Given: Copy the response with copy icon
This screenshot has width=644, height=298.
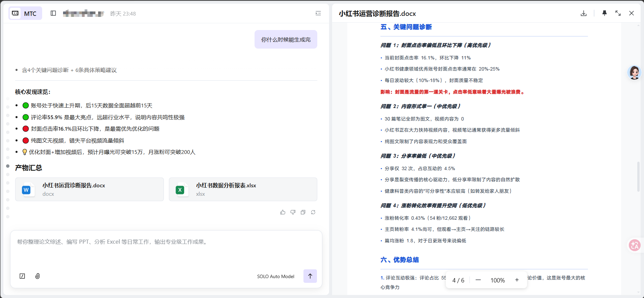Looking at the screenshot, I should click(x=303, y=212).
